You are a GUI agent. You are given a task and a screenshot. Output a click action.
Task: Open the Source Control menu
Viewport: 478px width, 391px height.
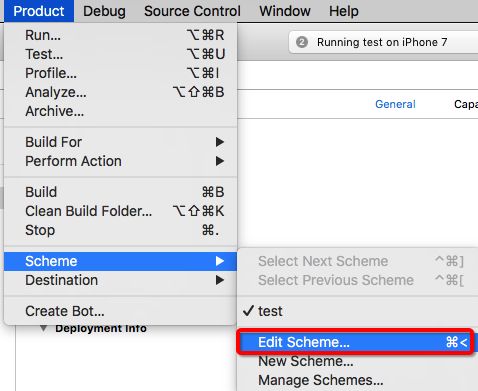tap(192, 11)
